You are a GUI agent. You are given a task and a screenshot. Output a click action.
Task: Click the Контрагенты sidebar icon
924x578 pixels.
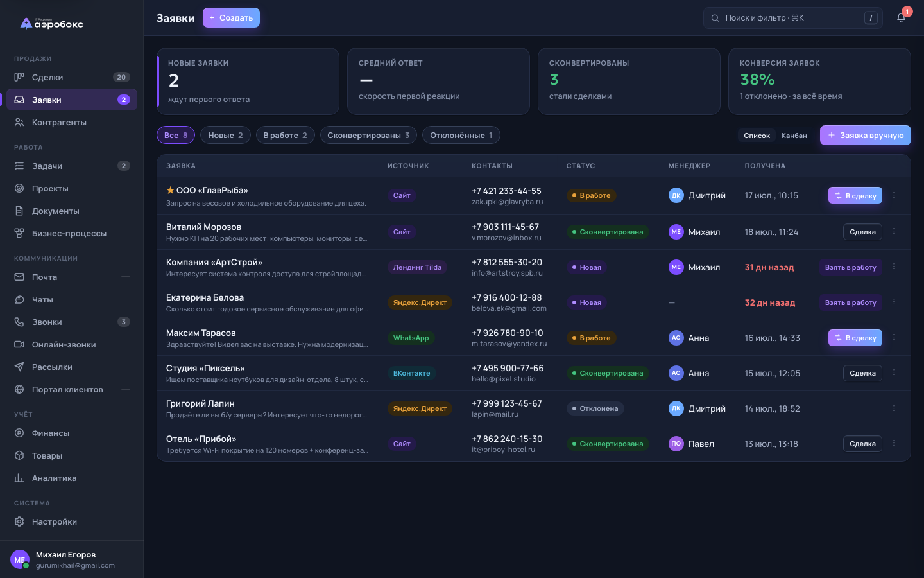click(19, 122)
